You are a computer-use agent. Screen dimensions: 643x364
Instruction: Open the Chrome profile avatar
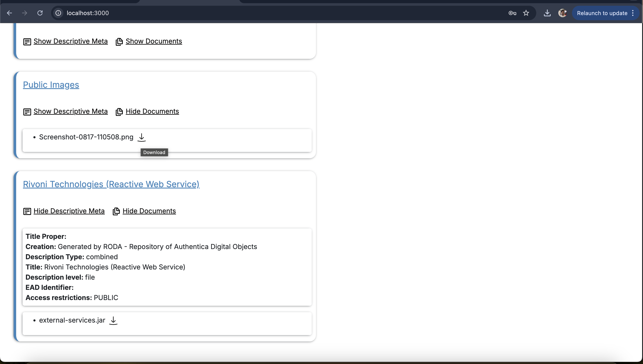coord(562,13)
